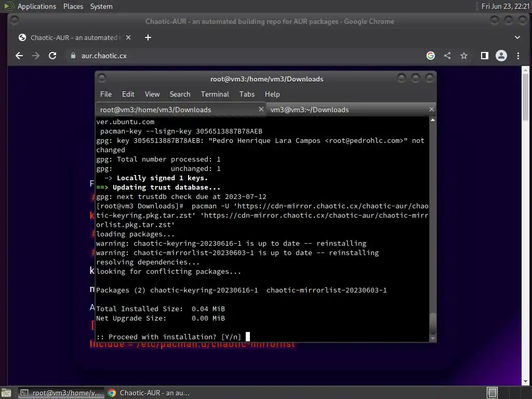532x399 pixels.
Task: Reload the aur.chaotic.cx page
Action: coord(52,56)
